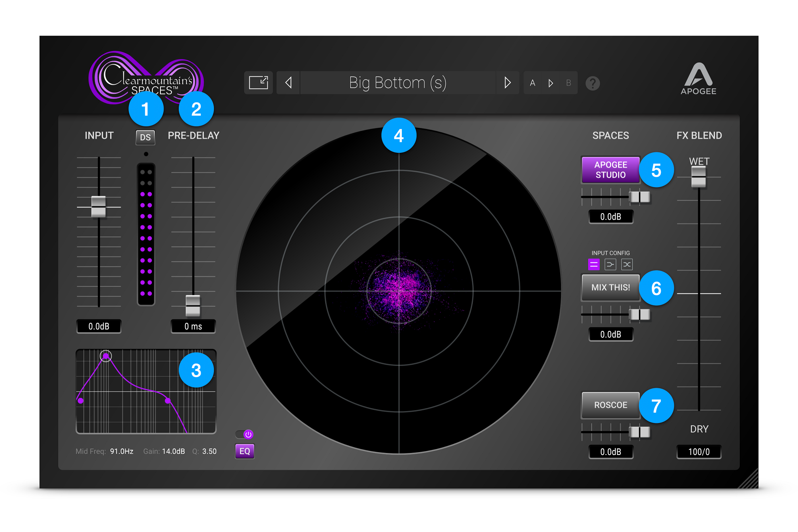
Task: Select the B preset slot
Action: (569, 83)
